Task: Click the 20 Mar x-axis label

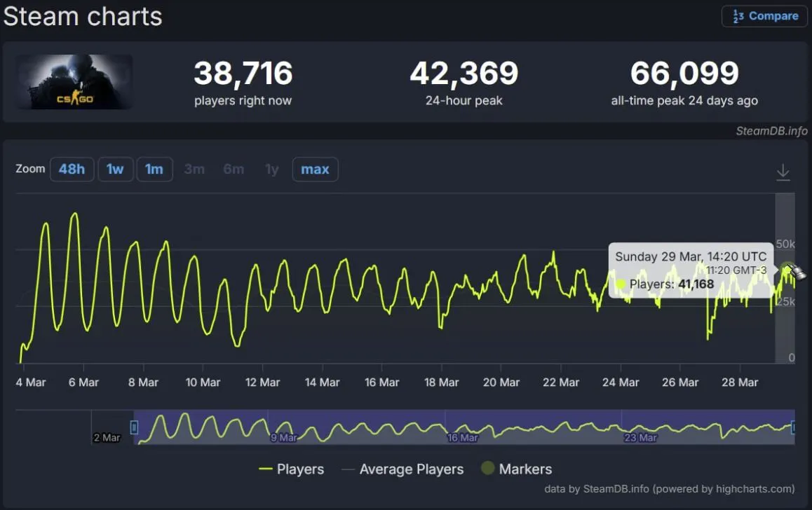Action: coord(501,382)
